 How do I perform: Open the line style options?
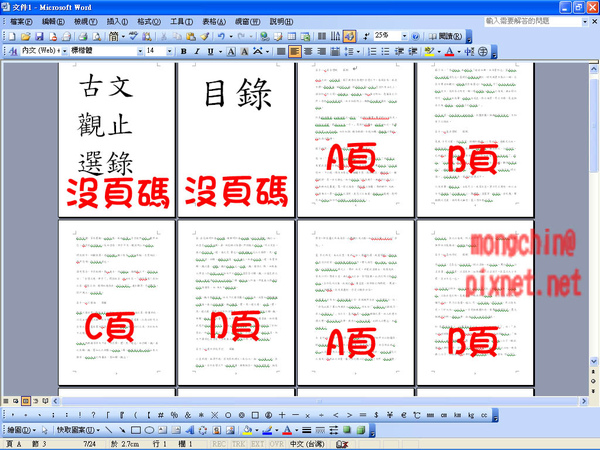tap(307, 430)
